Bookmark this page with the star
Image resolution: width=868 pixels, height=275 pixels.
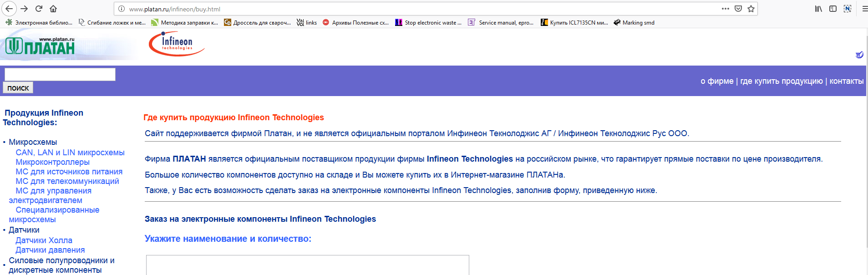751,9
